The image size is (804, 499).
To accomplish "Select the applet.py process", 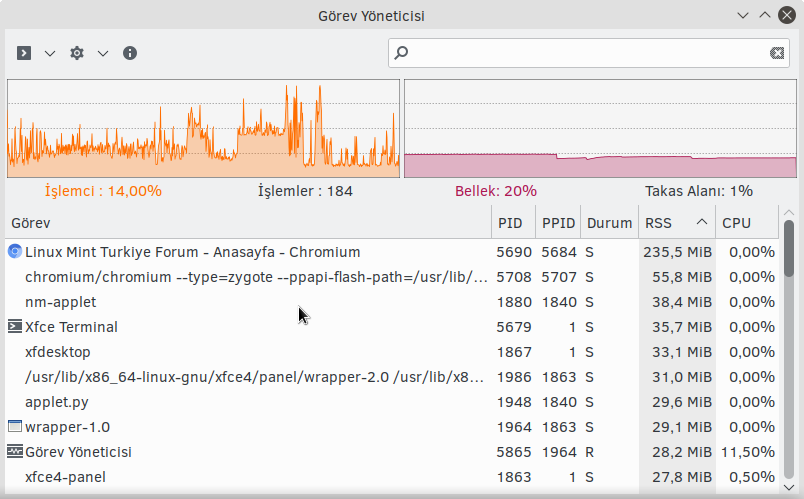I will (392, 403).
